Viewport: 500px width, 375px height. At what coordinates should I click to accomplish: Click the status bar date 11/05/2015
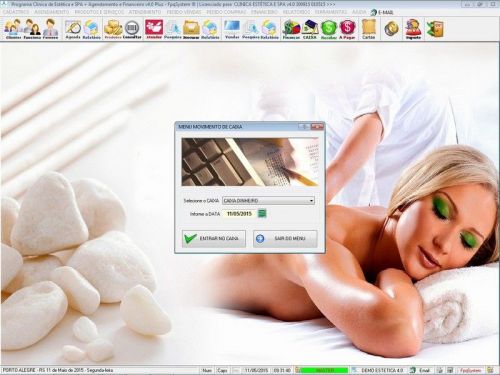click(x=256, y=370)
